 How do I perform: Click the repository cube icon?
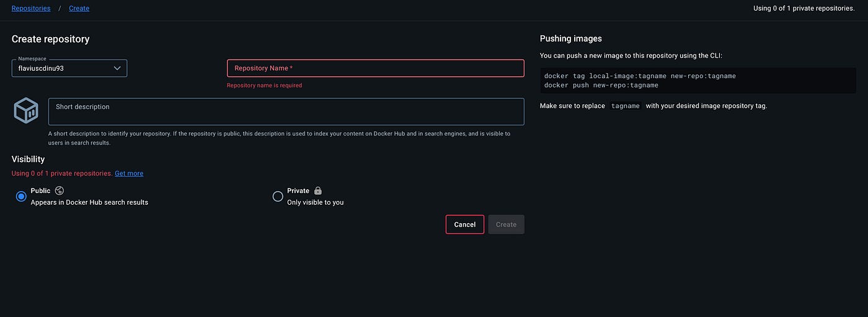(x=27, y=111)
